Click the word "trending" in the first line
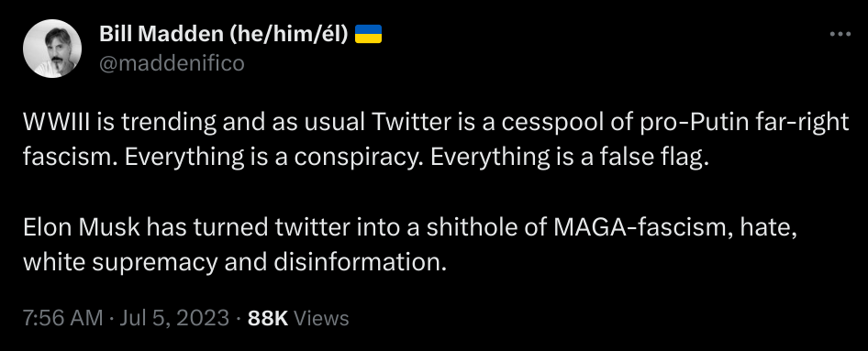 [x=169, y=123]
